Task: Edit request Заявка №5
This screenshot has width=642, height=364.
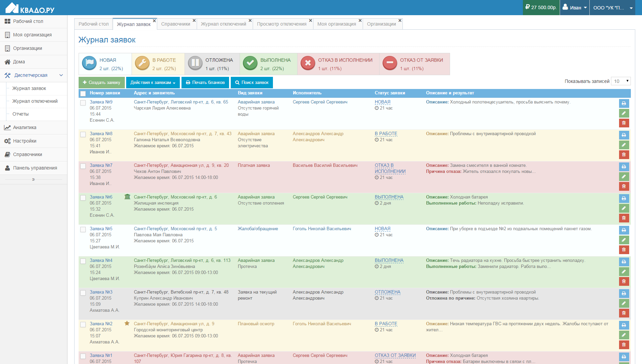Action: click(624, 240)
